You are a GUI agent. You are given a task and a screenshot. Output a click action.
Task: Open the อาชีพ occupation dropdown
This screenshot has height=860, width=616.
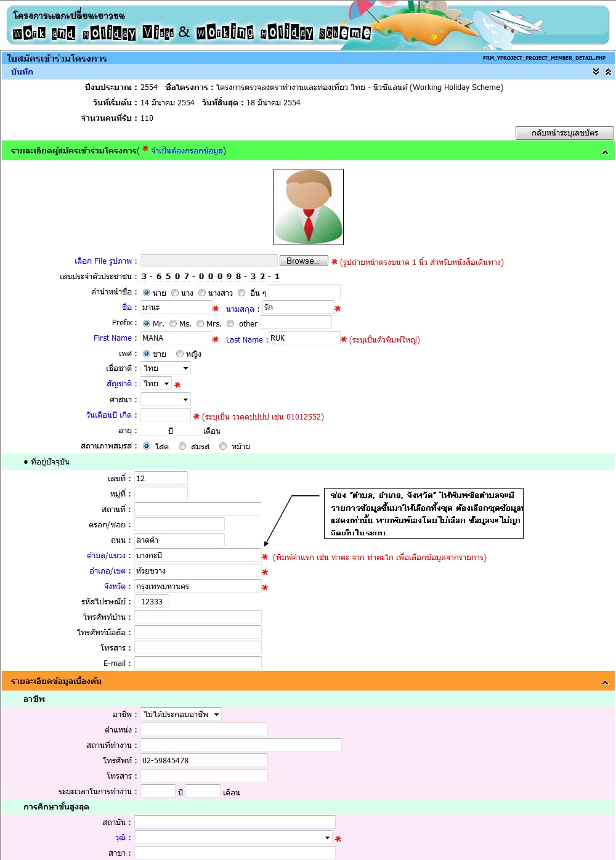[181, 715]
